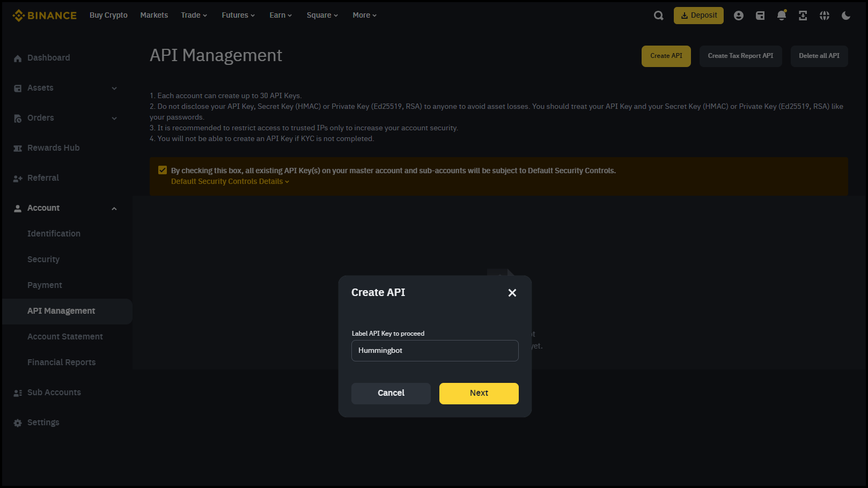The height and width of the screenshot is (488, 868).
Task: Click the Next button in dialog
Action: 479,393
